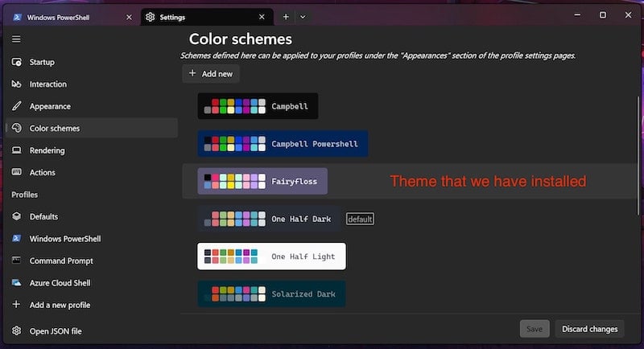The height and width of the screenshot is (349, 644).
Task: Click the Actions keyboard icon
Action: tap(16, 172)
